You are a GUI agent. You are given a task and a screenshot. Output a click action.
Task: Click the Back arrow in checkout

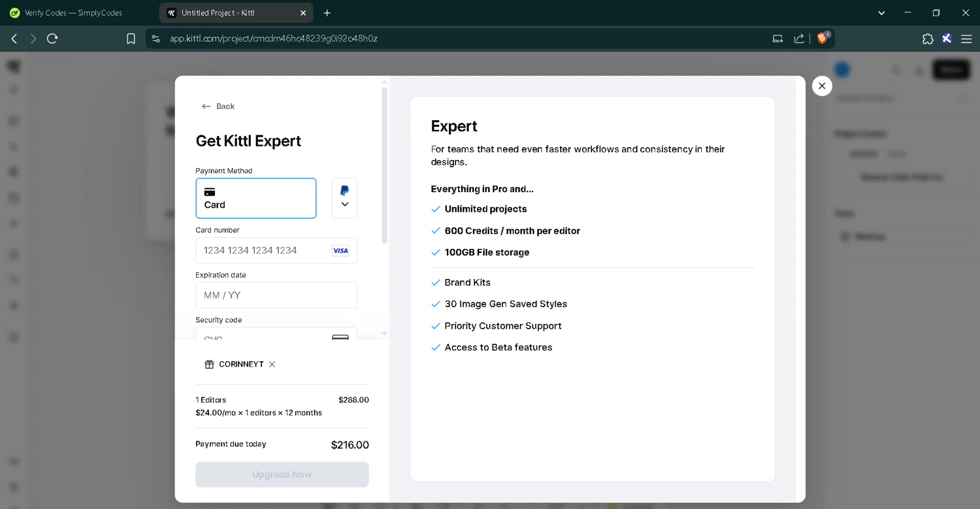tap(218, 107)
